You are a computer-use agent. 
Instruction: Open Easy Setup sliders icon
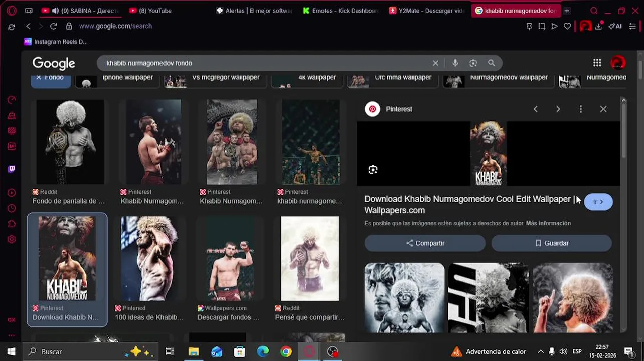(632, 26)
